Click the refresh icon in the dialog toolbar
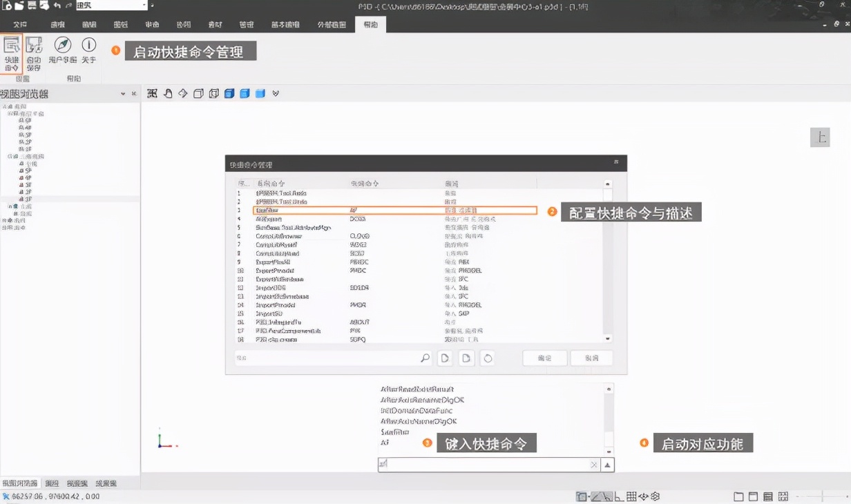851x504 pixels. [487, 358]
